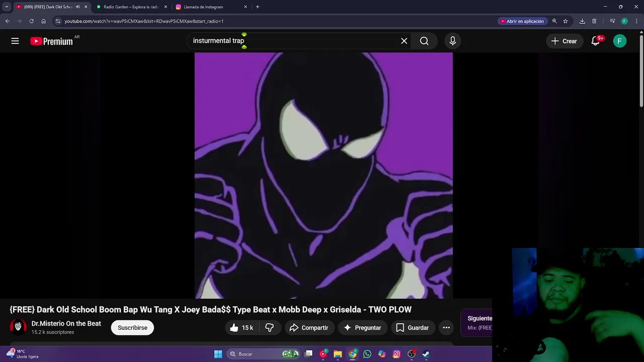Start voice search with the microphone
Image resolution: width=644 pixels, height=362 pixels.
coord(453,41)
